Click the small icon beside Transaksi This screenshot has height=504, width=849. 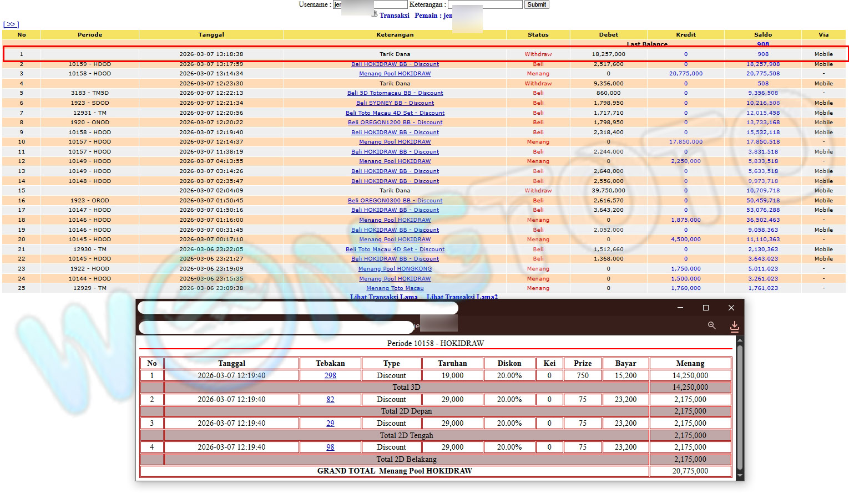(375, 14)
